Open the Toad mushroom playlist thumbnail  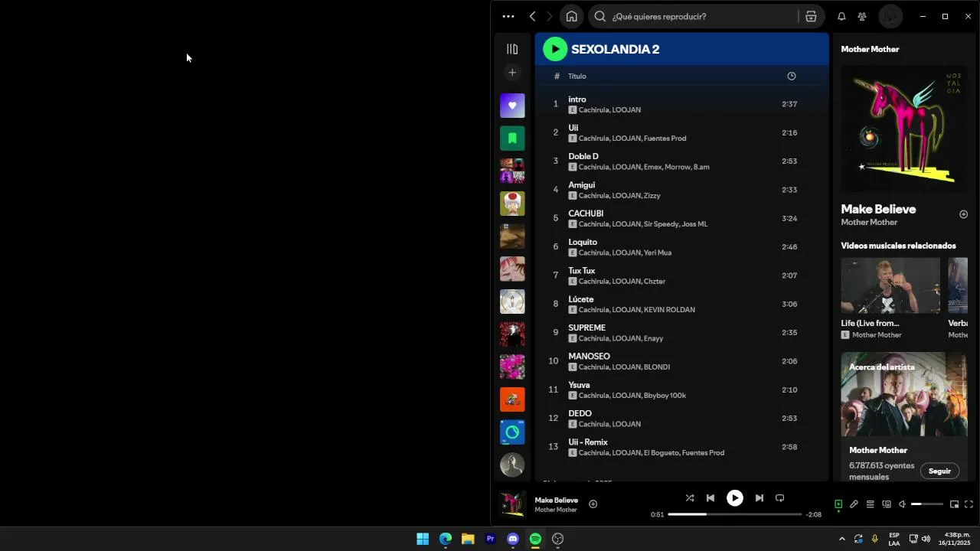[512, 204]
